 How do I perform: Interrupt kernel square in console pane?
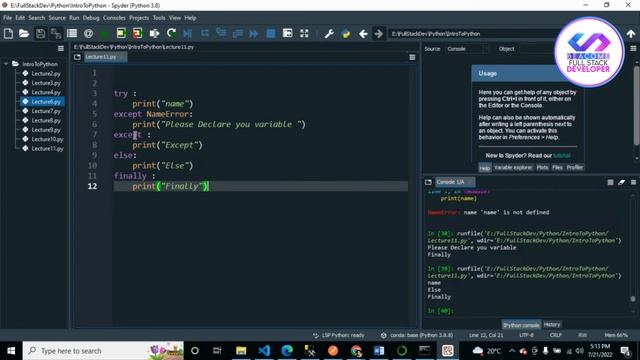point(610,182)
